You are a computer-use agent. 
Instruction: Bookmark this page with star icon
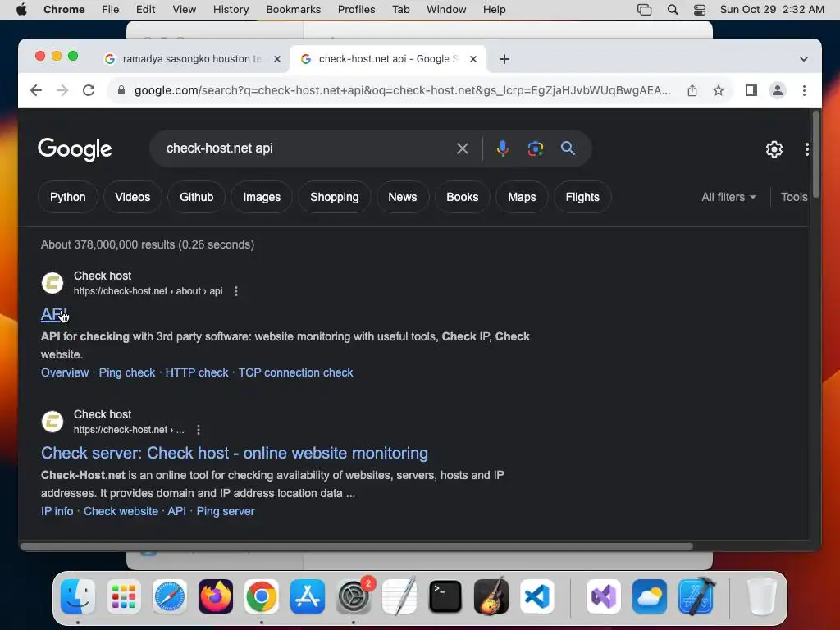tap(719, 90)
